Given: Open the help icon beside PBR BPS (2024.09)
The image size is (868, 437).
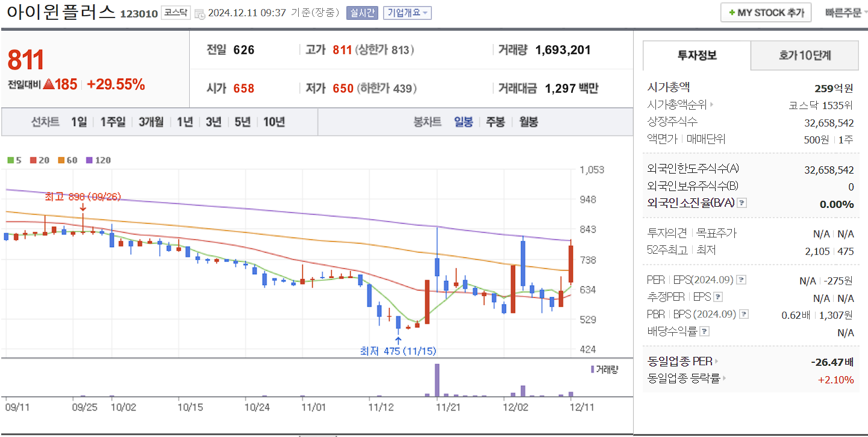Looking at the screenshot, I should [x=745, y=314].
